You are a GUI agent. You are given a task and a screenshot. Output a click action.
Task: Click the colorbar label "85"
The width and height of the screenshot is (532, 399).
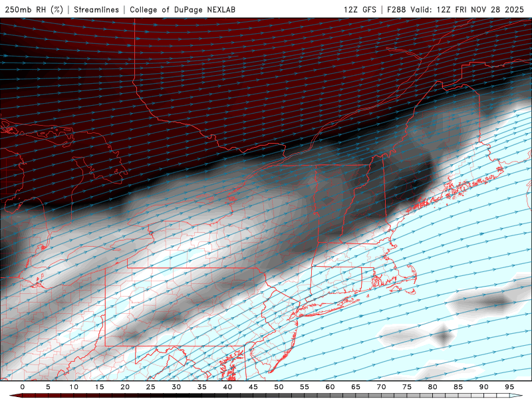458,387
